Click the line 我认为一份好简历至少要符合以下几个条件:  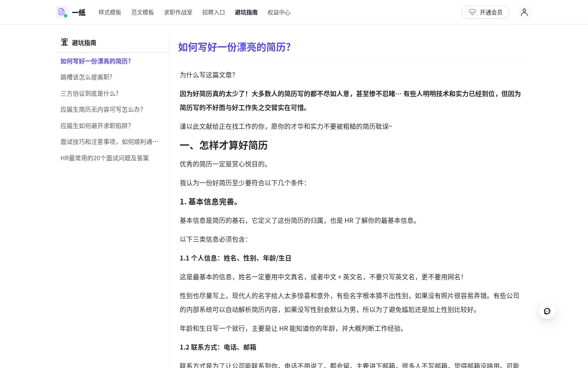click(243, 183)
